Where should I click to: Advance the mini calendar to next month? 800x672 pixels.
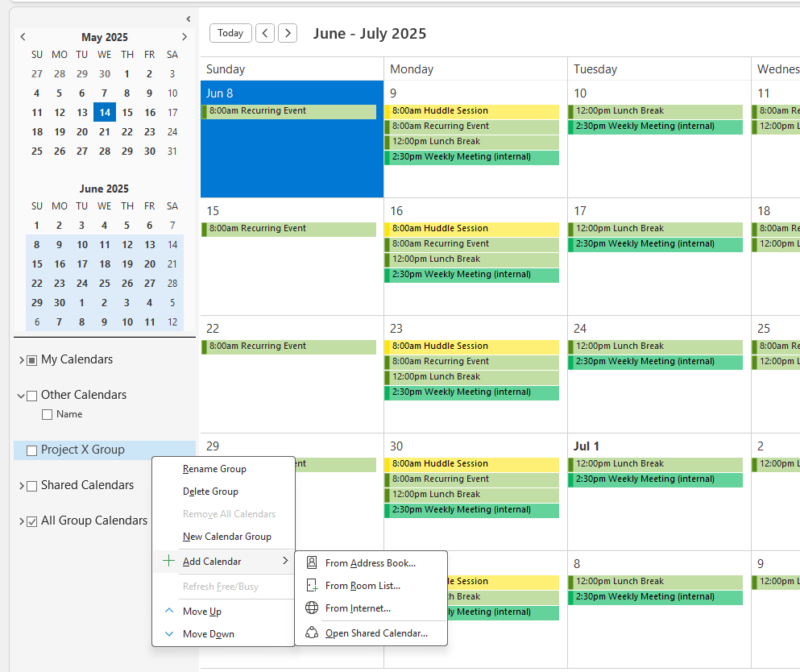point(184,36)
